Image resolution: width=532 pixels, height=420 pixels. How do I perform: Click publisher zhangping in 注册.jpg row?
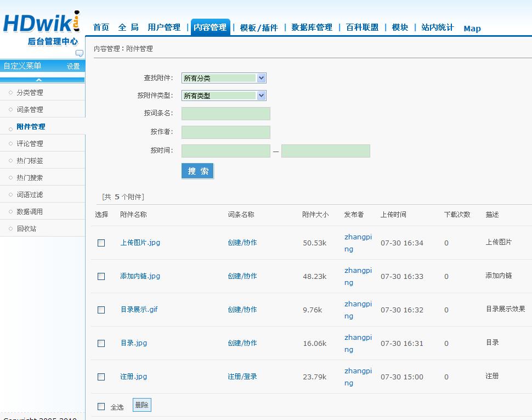(358, 377)
